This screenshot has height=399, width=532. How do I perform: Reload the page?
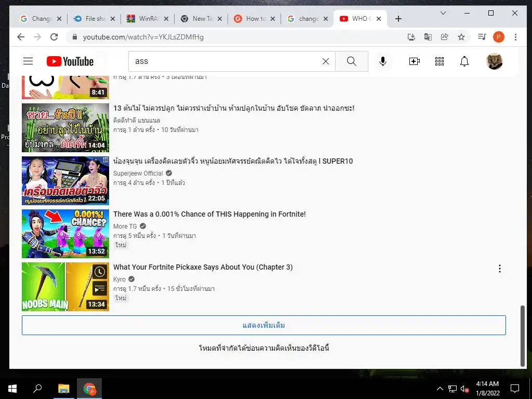pos(54,37)
